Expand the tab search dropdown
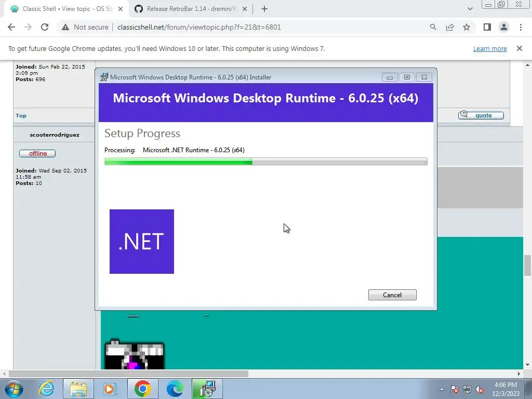532x399 pixels. coord(470,9)
